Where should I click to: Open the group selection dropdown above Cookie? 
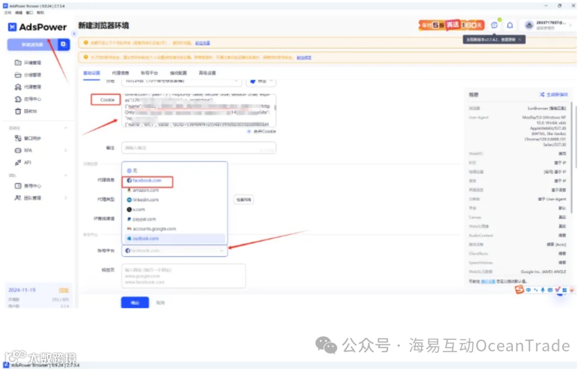coord(181,81)
